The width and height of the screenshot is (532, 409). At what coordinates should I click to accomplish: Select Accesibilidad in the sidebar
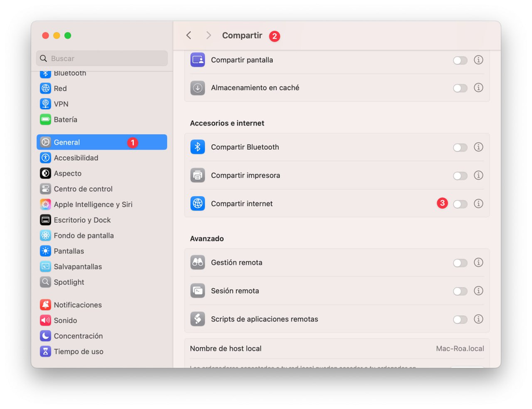tap(76, 158)
